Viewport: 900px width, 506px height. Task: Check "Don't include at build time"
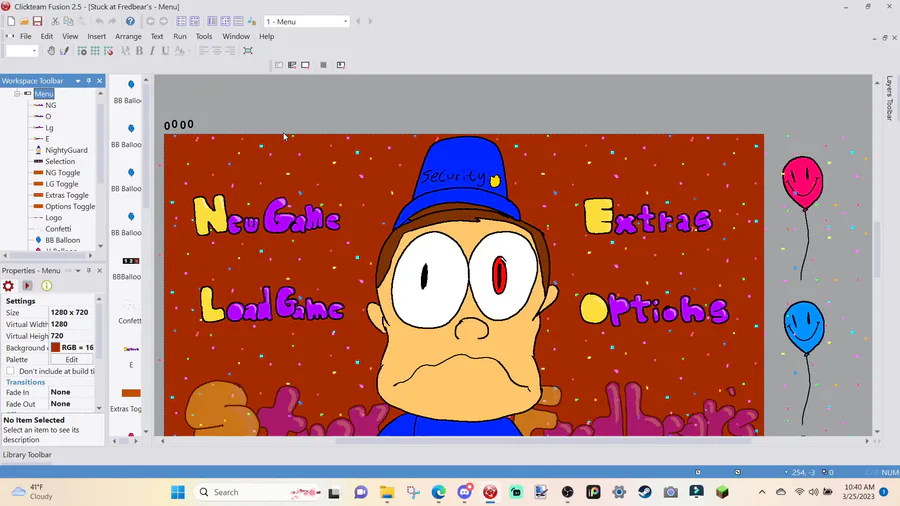(x=10, y=371)
